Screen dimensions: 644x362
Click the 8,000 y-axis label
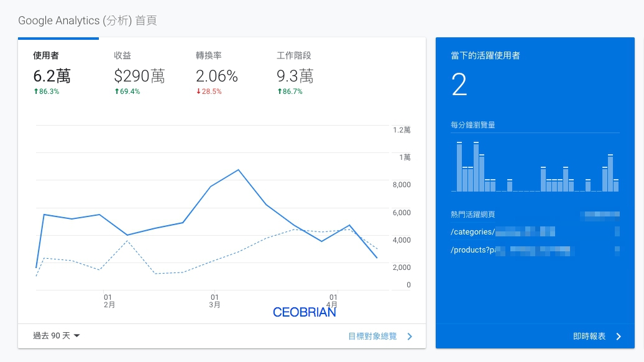pos(402,185)
